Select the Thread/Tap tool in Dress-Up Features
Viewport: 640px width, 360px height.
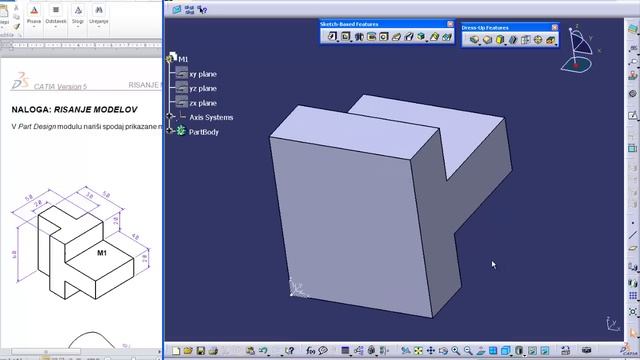538,40
